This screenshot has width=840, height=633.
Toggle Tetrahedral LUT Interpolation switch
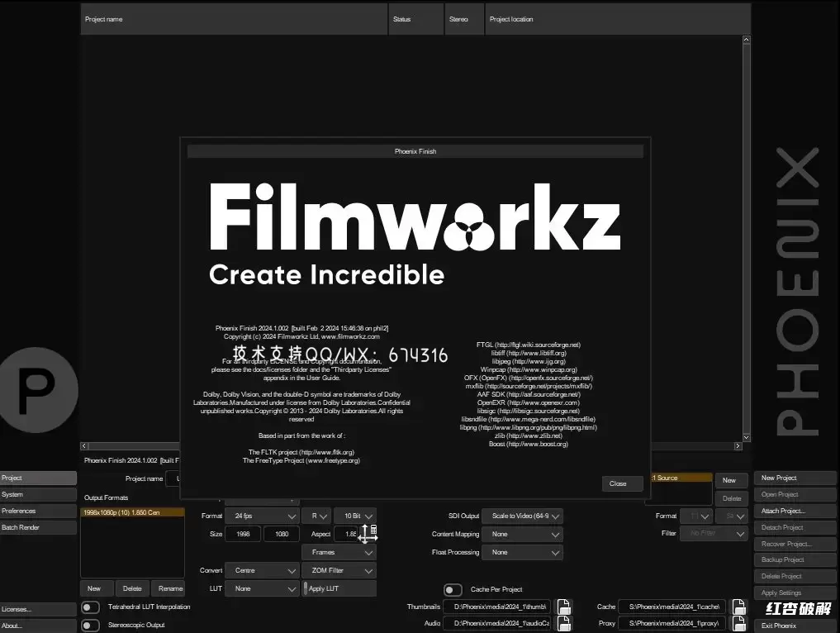pyautogui.click(x=91, y=607)
